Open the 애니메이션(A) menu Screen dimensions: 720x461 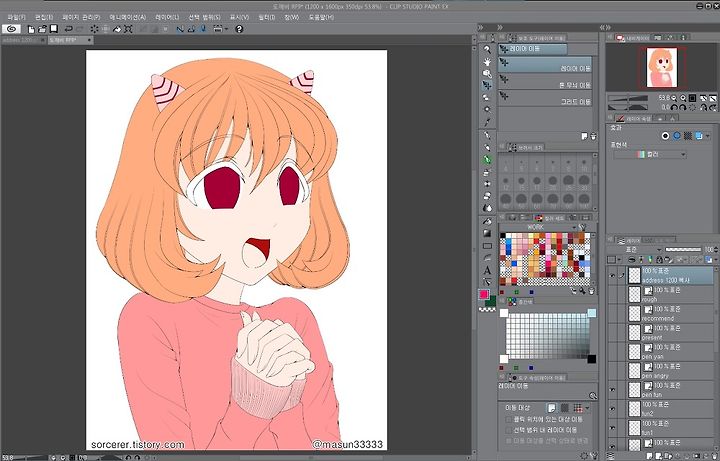click(128, 17)
